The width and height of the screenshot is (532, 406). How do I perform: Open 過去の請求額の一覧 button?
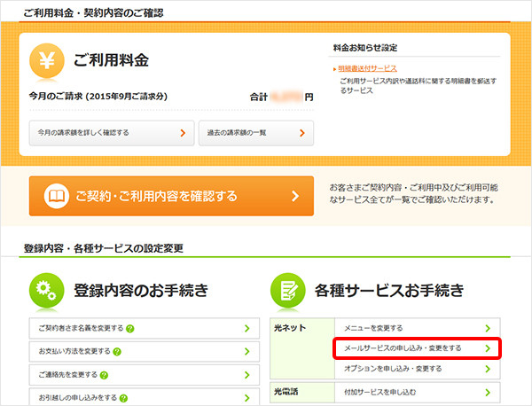256,133
